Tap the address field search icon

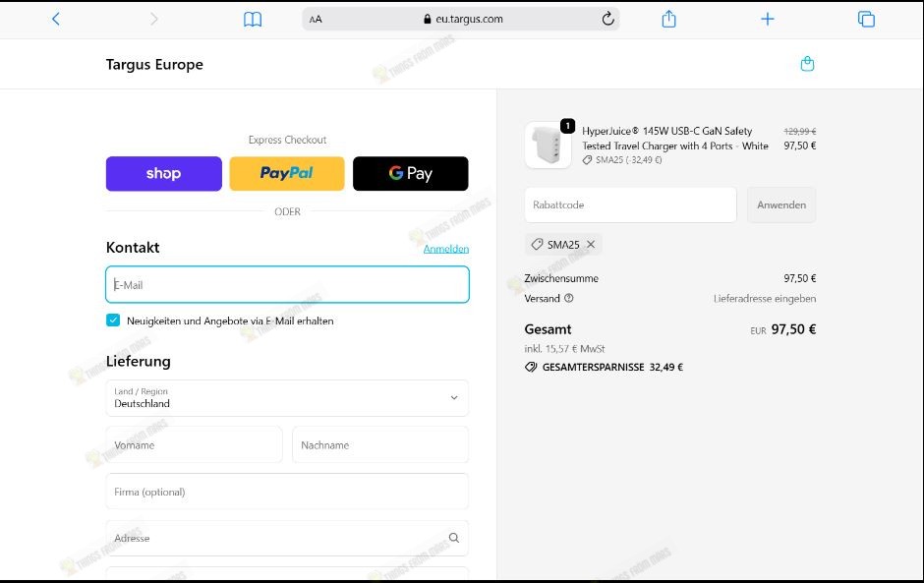[x=453, y=538]
